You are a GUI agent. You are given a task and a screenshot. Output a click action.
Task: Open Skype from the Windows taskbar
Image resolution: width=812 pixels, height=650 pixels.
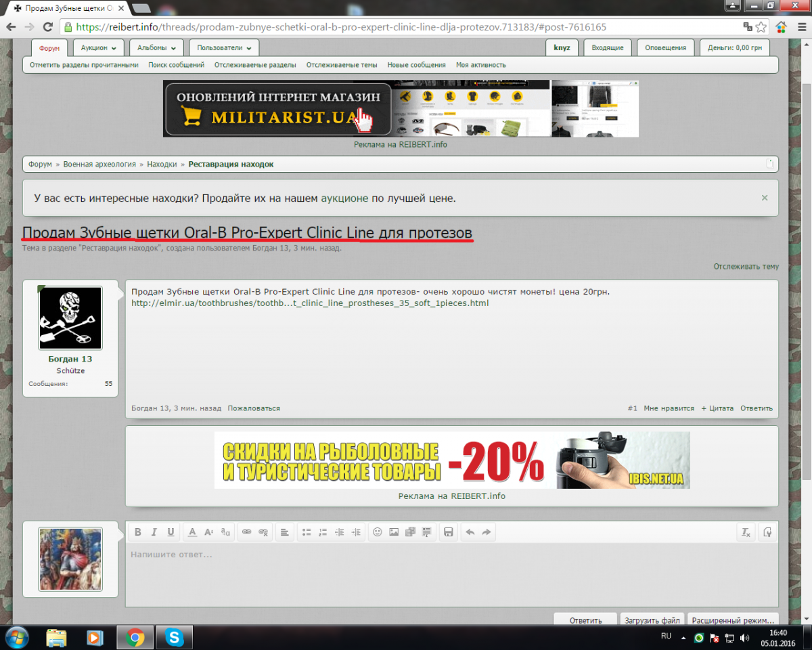(175, 637)
